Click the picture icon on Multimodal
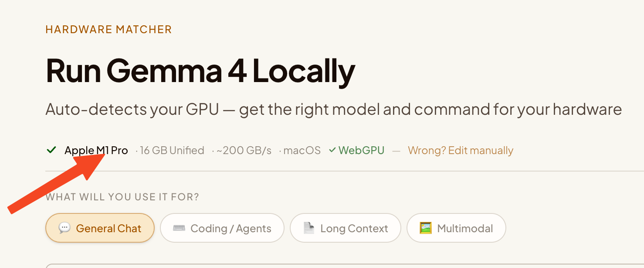 [425, 228]
